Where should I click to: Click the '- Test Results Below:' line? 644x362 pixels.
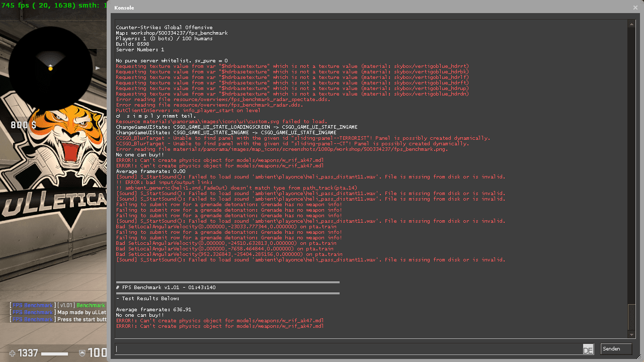[147, 299]
